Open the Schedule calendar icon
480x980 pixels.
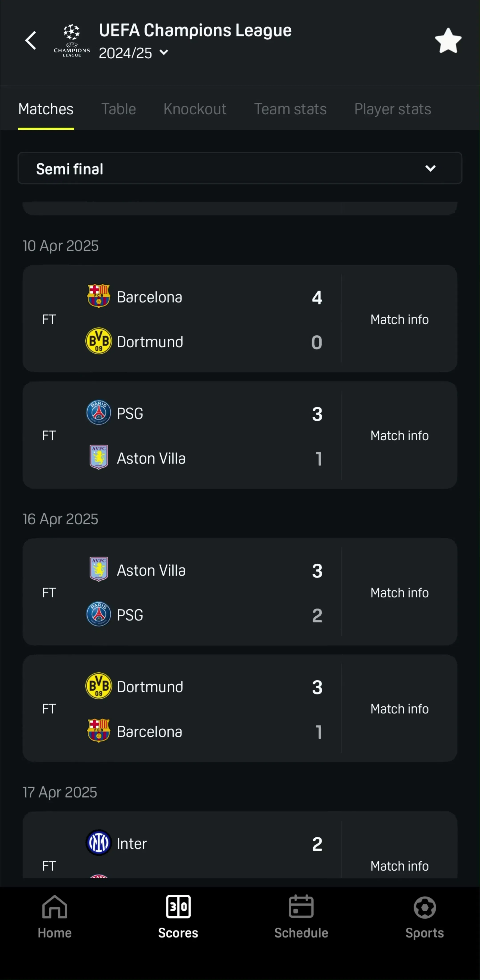(301, 907)
